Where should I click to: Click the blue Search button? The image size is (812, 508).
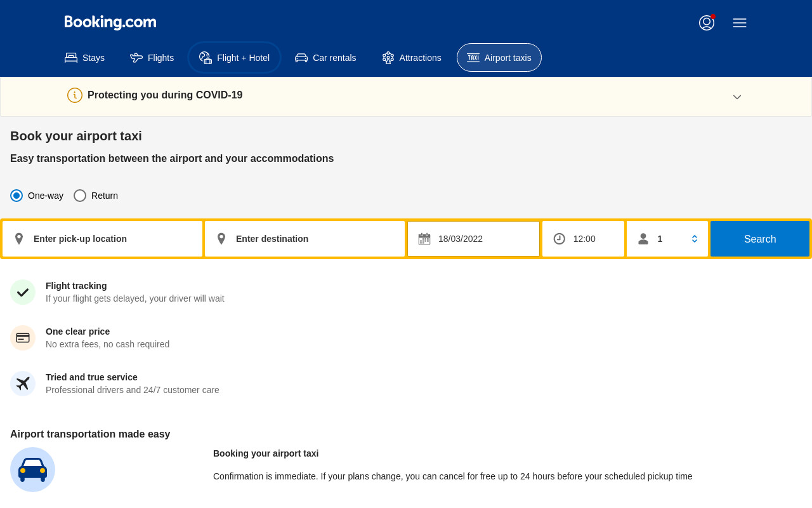[x=760, y=239]
